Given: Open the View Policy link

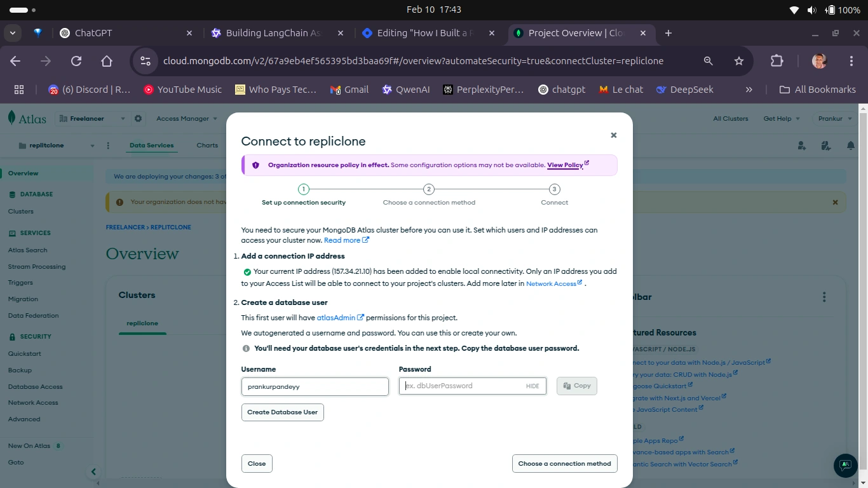Looking at the screenshot, I should [x=568, y=165].
